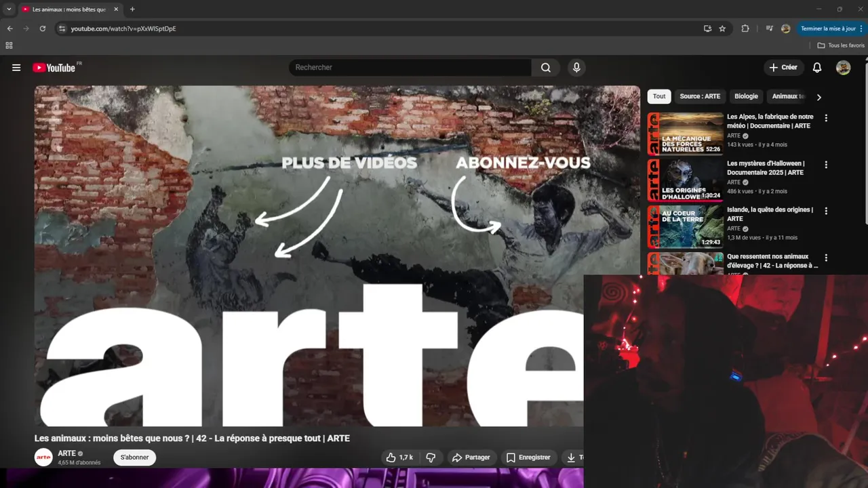868x488 pixels.
Task: Open the tab search dropdown arrow
Action: point(9,9)
